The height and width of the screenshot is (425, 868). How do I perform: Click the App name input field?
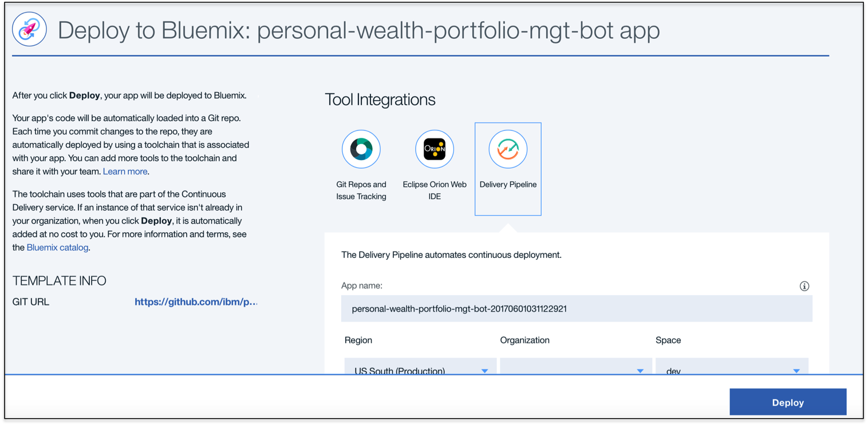coord(577,309)
